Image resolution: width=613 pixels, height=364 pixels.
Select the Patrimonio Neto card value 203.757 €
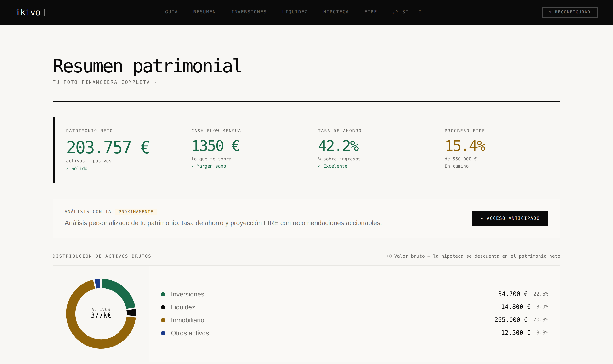coord(108,147)
